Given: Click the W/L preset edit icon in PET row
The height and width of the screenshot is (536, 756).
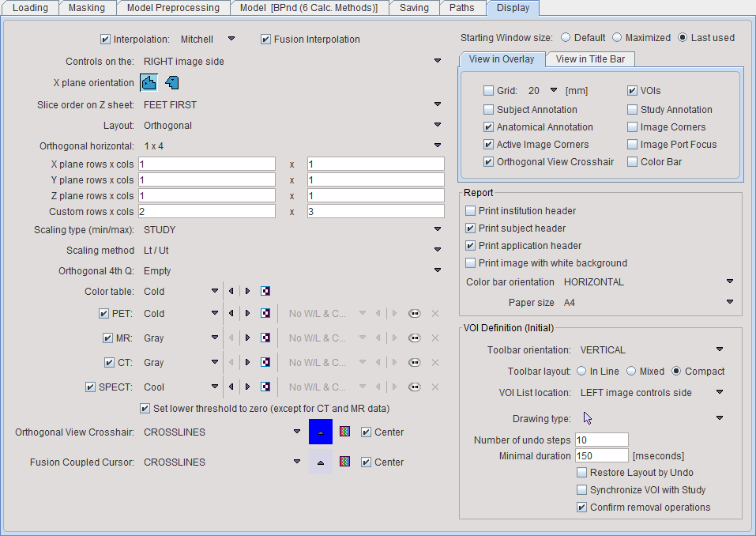Looking at the screenshot, I should 415,314.
